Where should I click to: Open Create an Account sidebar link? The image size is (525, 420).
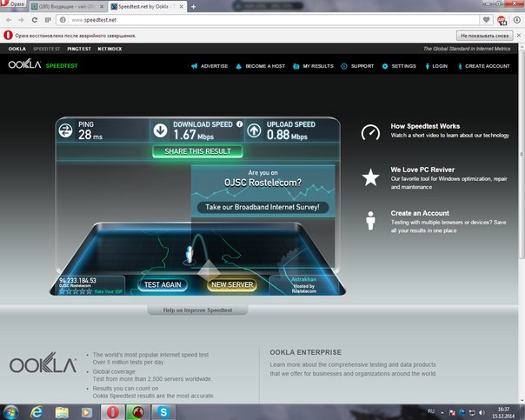420,213
